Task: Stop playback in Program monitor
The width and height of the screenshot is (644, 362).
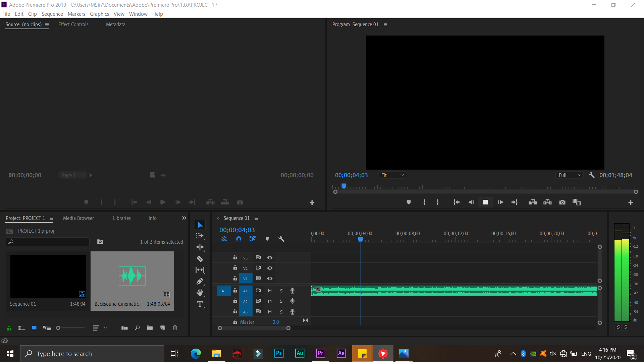Action: [x=485, y=202]
